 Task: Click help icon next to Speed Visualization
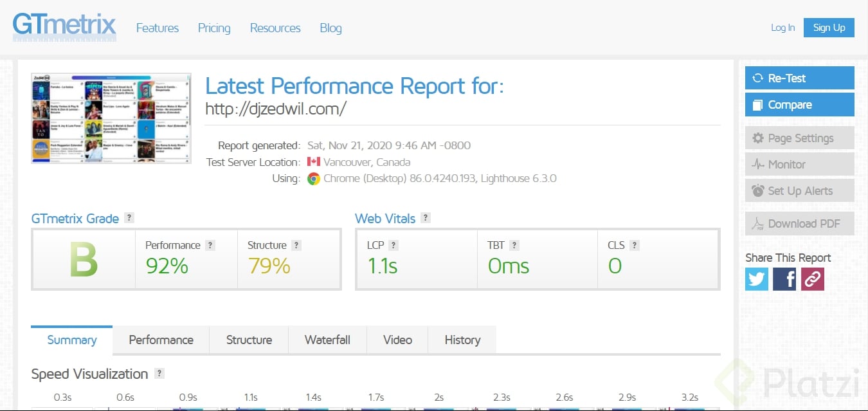tap(159, 374)
